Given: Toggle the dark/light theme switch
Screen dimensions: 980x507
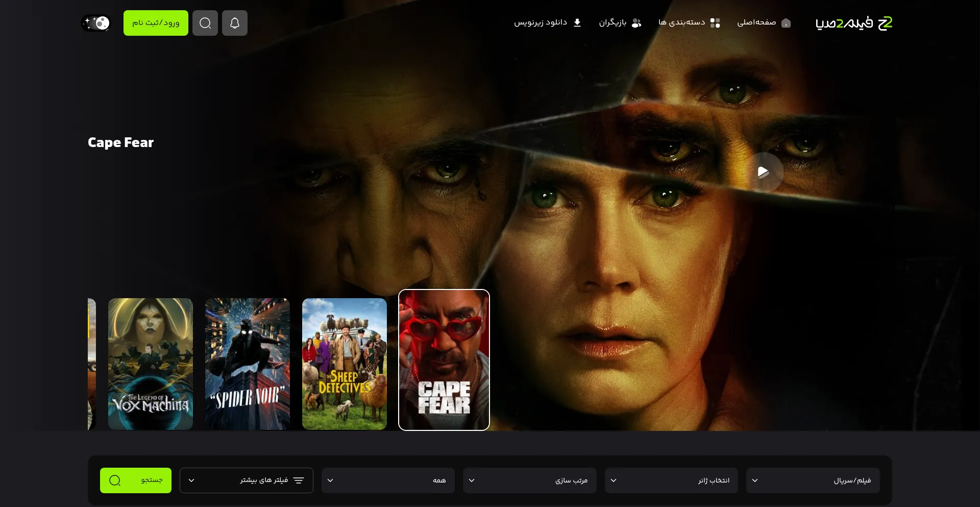Looking at the screenshot, I should pos(96,23).
